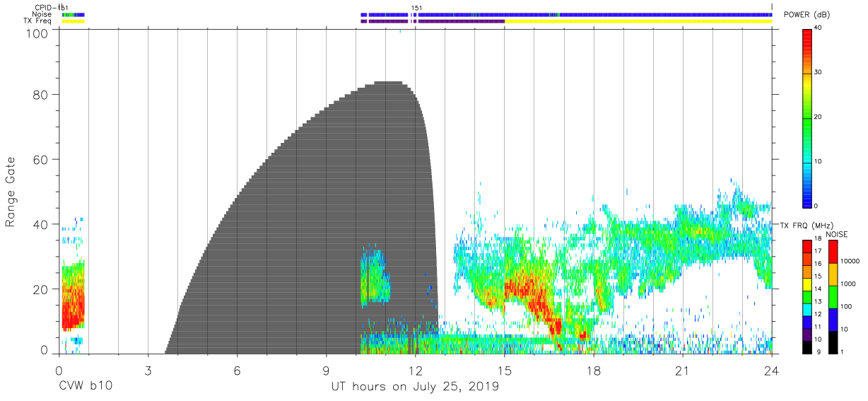Click the '151' CPID label above 12 UT
The width and height of the screenshot is (868, 401).
point(417,8)
